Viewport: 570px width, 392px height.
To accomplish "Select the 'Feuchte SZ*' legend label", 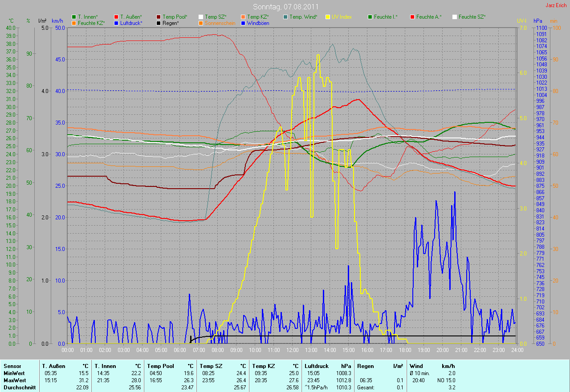I will (472, 17).
